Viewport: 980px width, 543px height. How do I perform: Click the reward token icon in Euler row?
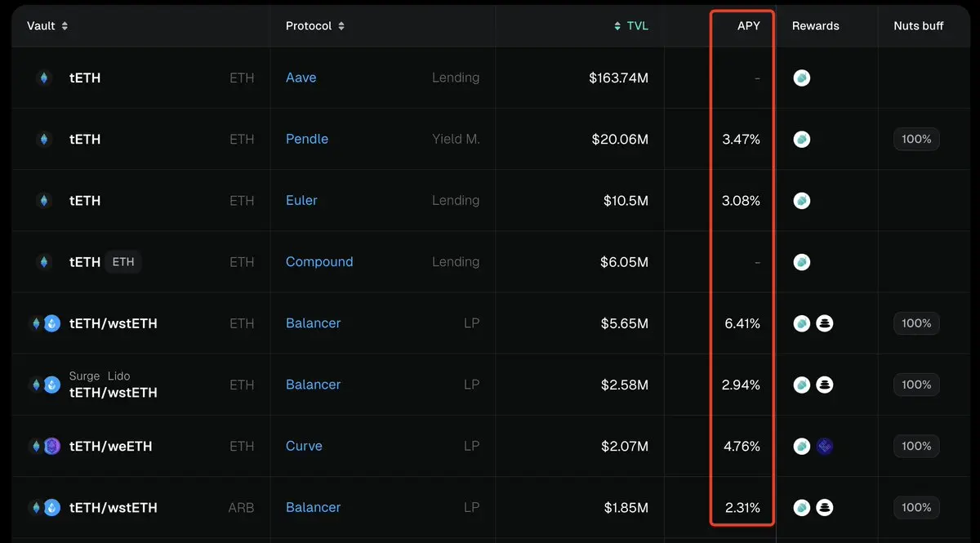tap(802, 201)
